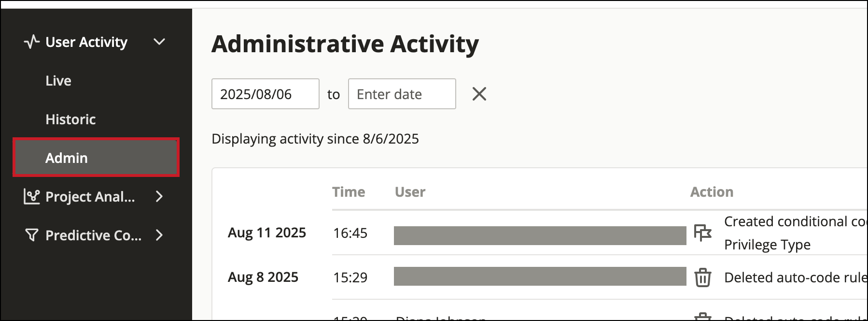The image size is (868, 321).
Task: Click the Time column header
Action: [x=349, y=192]
